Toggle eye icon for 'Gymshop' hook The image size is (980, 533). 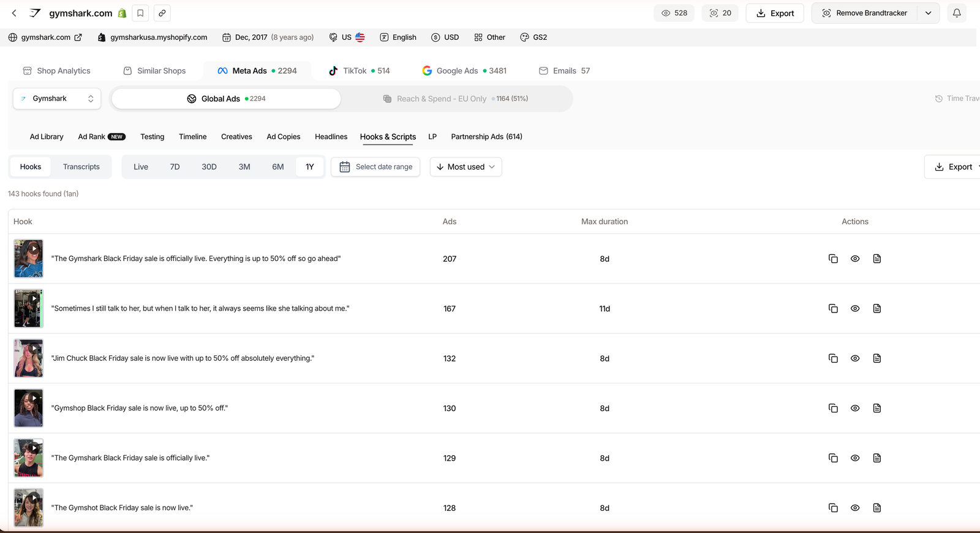click(x=855, y=408)
